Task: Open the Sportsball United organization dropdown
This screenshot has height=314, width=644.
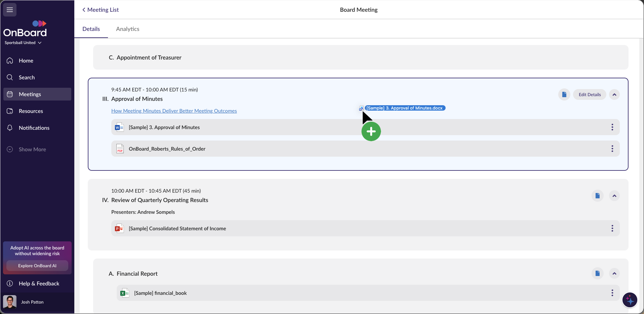Action: click(x=23, y=43)
